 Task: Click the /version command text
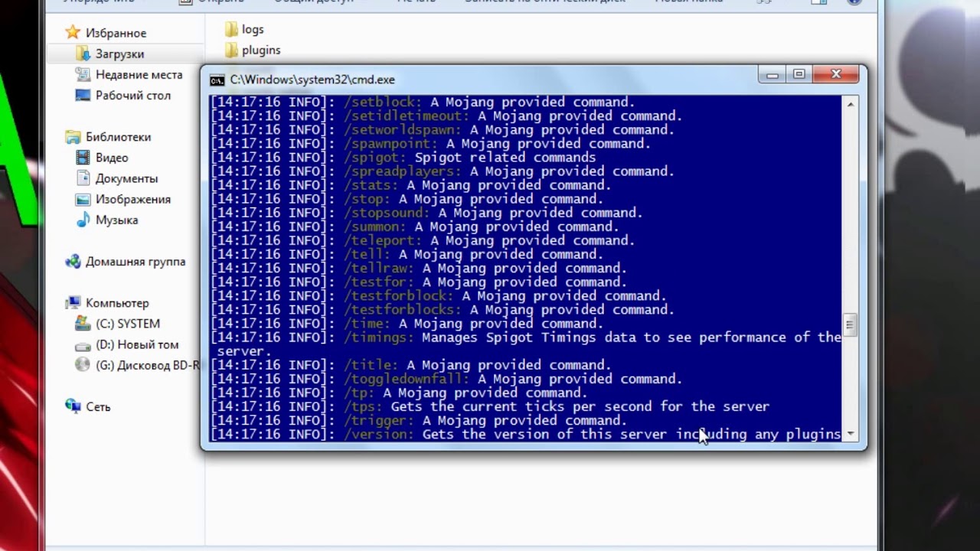[379, 433]
